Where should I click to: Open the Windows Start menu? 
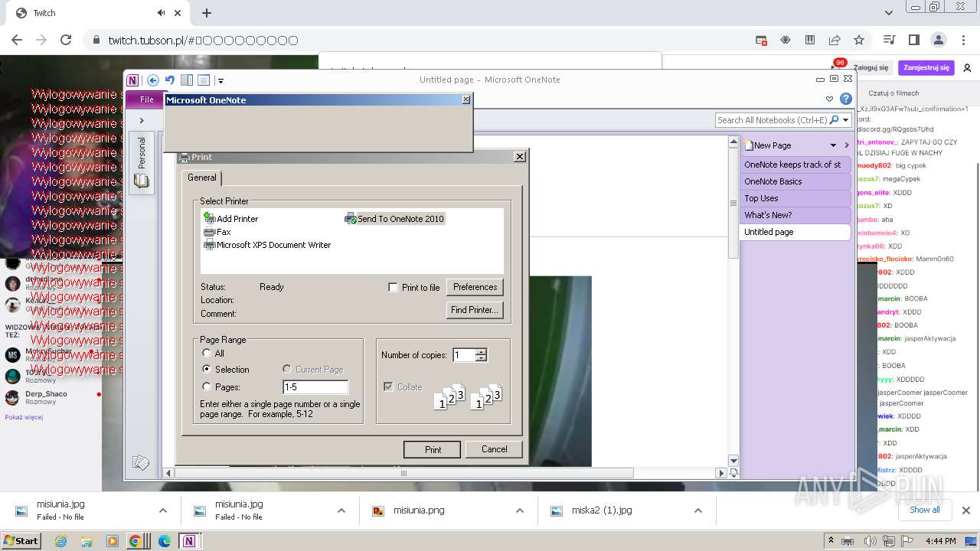click(21, 541)
